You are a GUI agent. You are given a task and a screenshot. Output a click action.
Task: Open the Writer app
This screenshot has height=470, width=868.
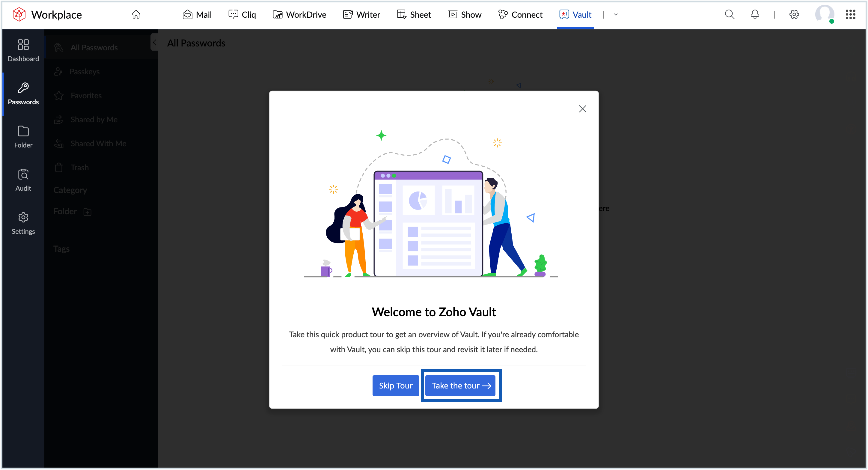(x=361, y=14)
